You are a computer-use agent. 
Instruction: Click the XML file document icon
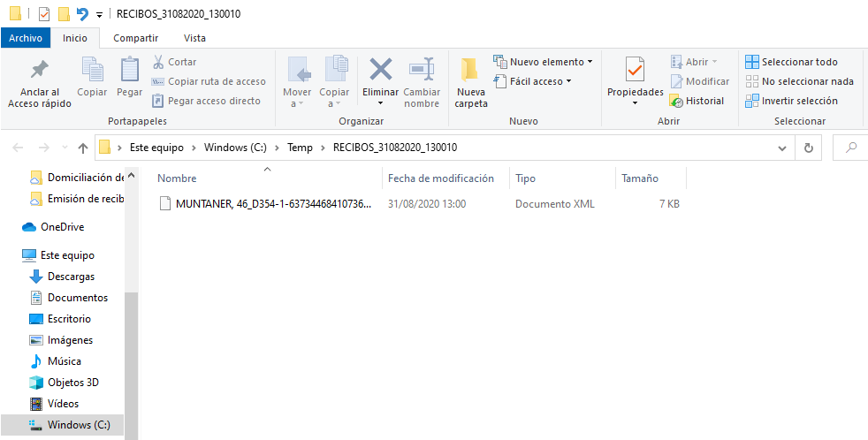(x=165, y=204)
